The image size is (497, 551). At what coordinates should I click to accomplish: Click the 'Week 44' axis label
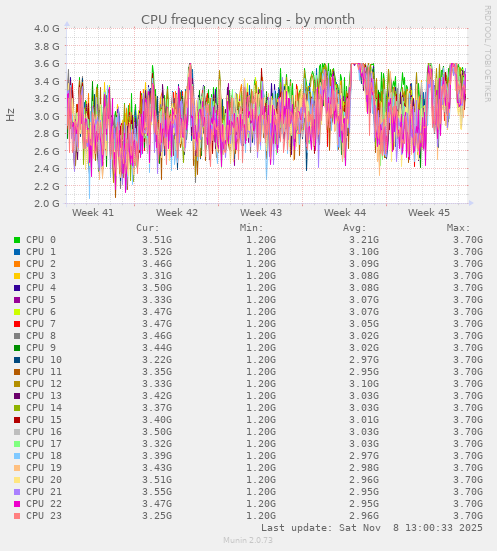click(345, 213)
